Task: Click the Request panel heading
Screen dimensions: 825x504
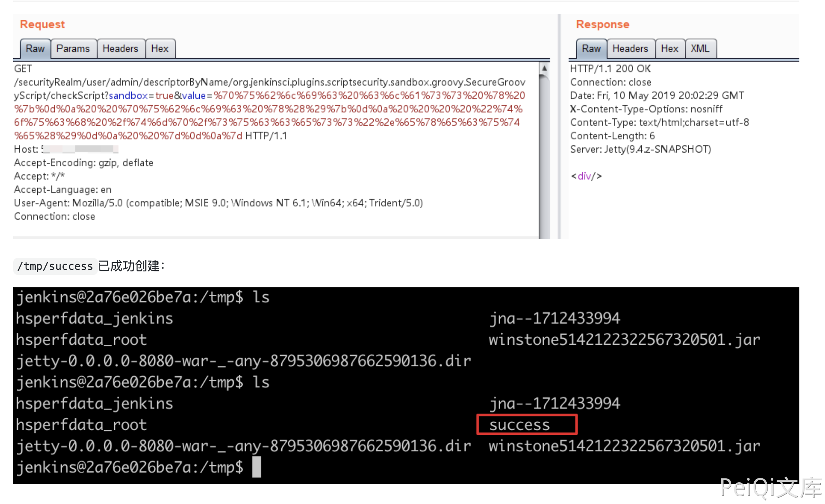Action: point(42,24)
